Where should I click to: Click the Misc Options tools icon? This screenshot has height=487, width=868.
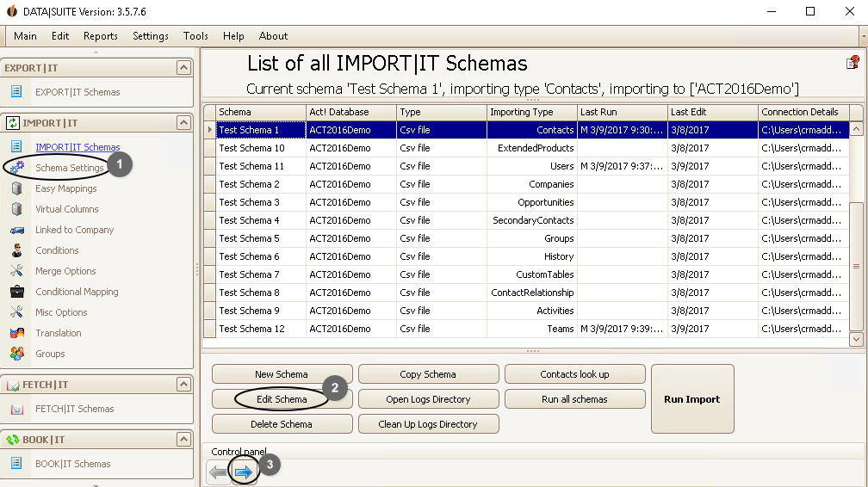pos(17,312)
